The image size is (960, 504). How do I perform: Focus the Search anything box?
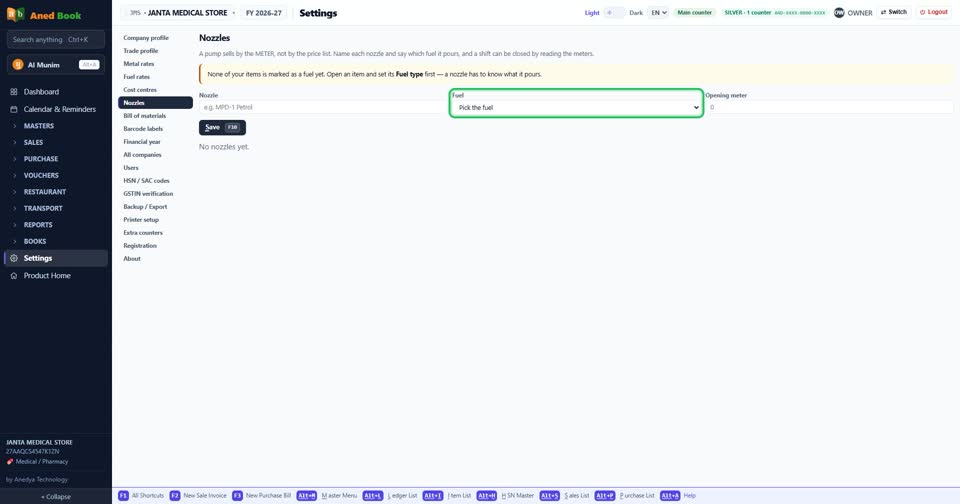tap(56, 40)
